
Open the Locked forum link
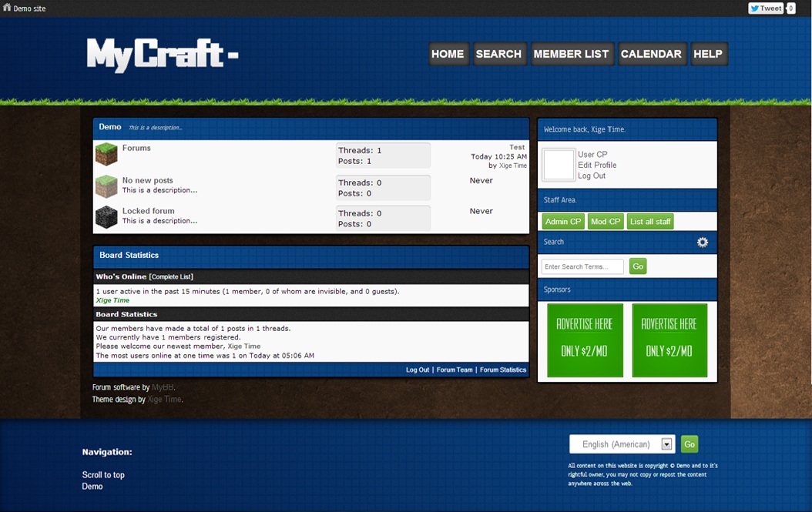[x=148, y=211]
